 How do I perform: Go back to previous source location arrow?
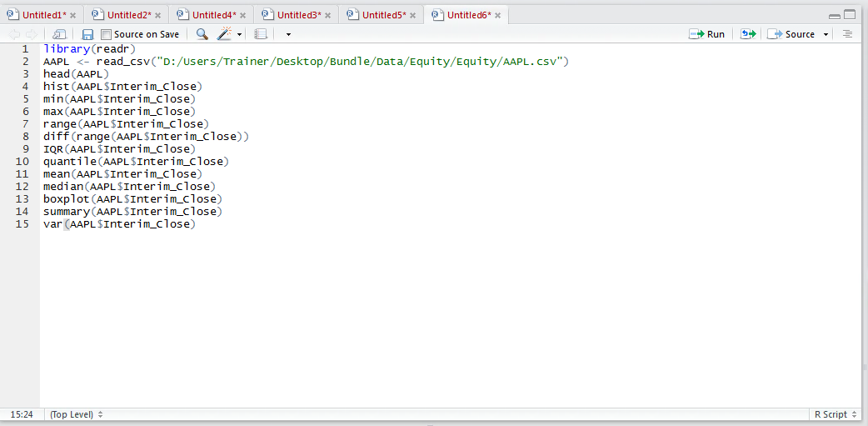(14, 34)
